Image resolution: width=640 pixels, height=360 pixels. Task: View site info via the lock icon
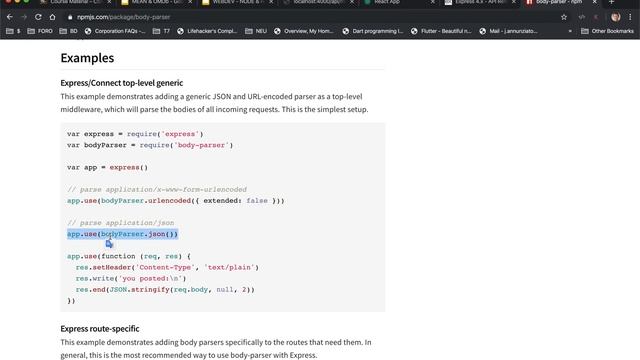tap(70, 17)
